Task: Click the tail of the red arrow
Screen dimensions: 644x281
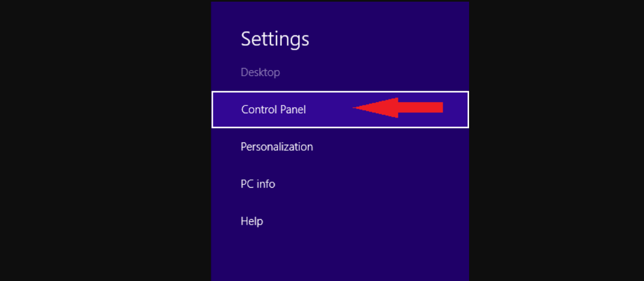Action: [440, 108]
